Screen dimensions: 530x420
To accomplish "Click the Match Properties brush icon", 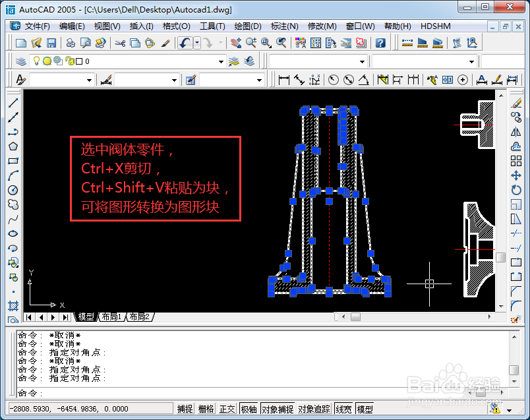I will [165, 43].
